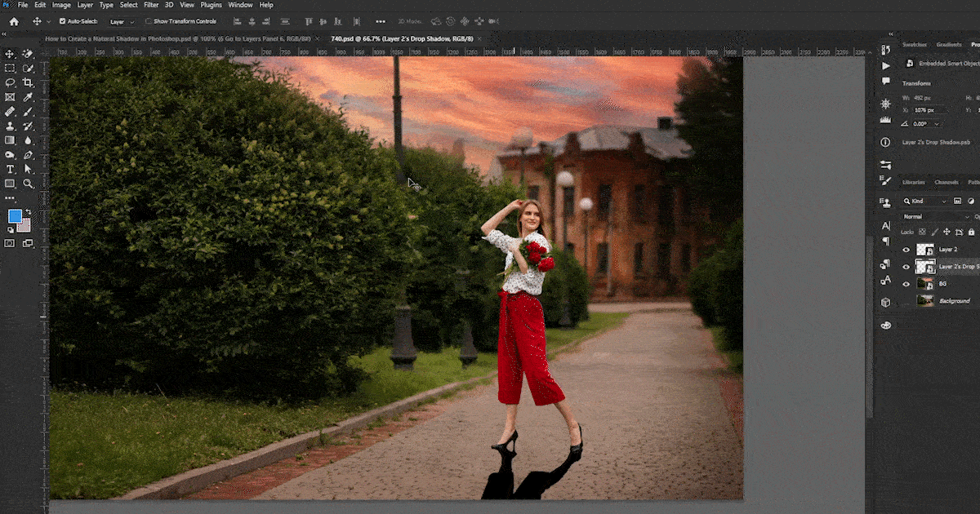Select the Lasso tool
Screen dimensions: 980x514
click(x=11, y=82)
